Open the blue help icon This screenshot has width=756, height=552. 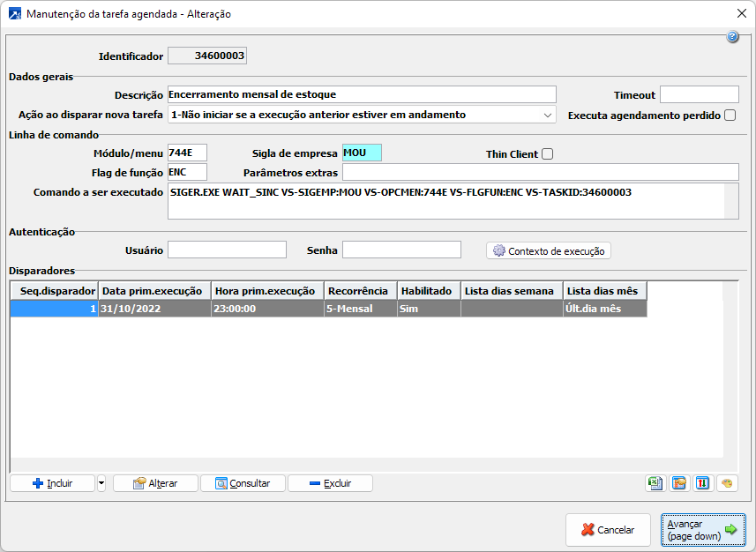pyautogui.click(x=732, y=37)
